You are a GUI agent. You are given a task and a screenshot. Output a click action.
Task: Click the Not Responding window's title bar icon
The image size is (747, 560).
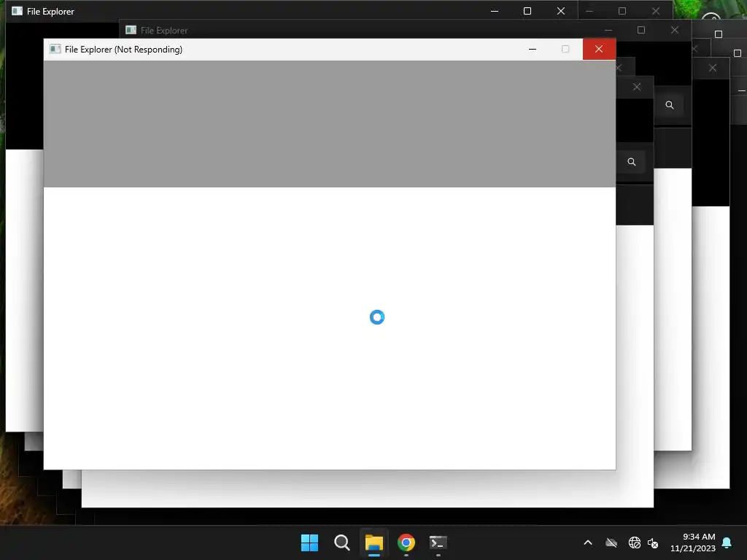[55, 49]
